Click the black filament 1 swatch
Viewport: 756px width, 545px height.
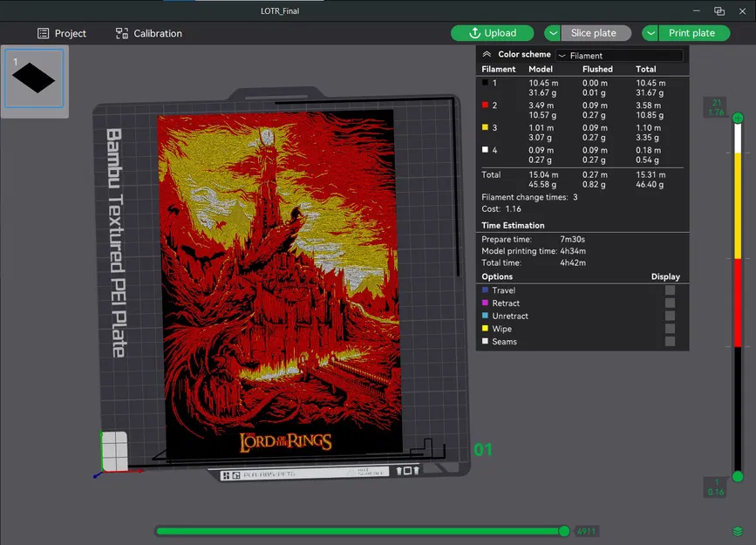tap(485, 83)
